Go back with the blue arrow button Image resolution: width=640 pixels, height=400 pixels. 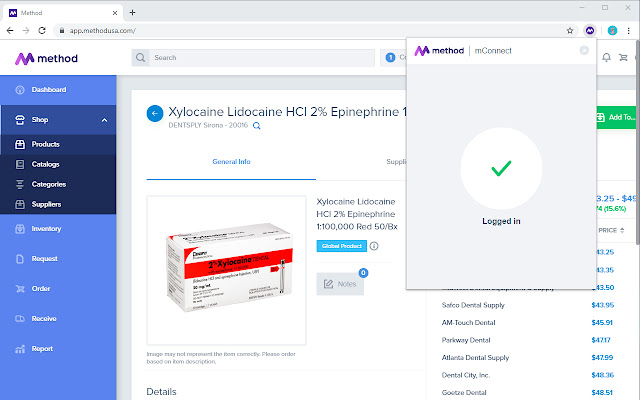click(155, 113)
